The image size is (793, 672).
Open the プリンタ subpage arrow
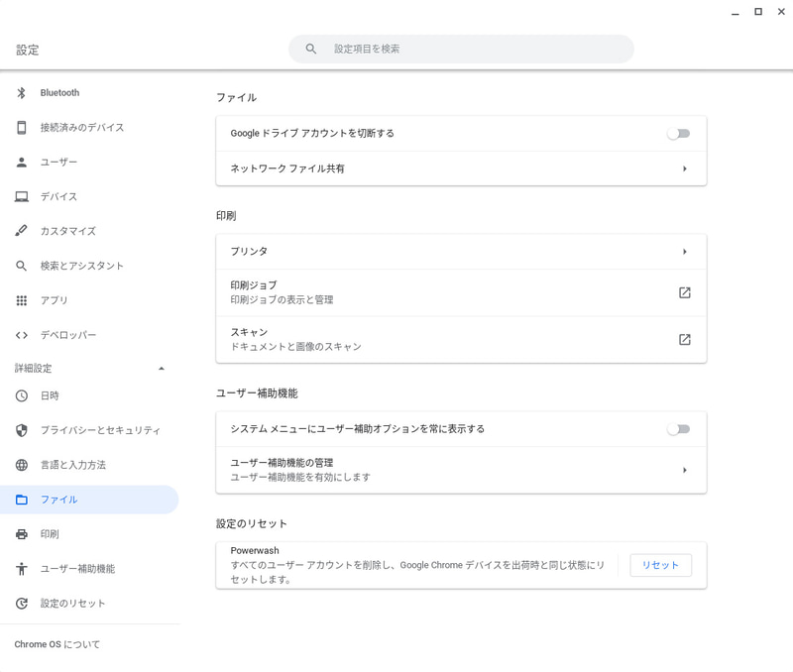pyautogui.click(x=684, y=251)
